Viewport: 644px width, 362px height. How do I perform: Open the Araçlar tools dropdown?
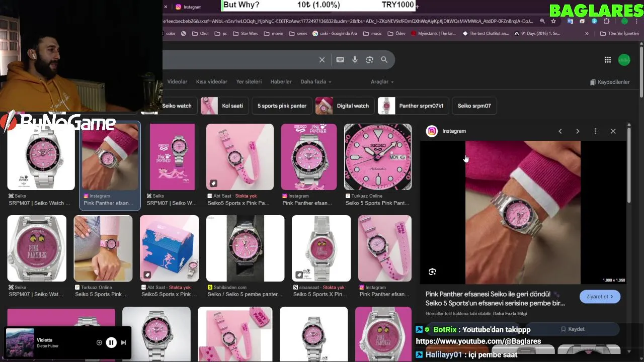click(x=382, y=81)
